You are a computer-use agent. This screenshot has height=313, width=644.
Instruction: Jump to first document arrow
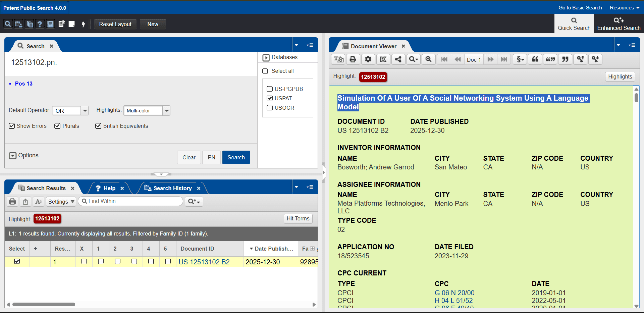point(444,59)
